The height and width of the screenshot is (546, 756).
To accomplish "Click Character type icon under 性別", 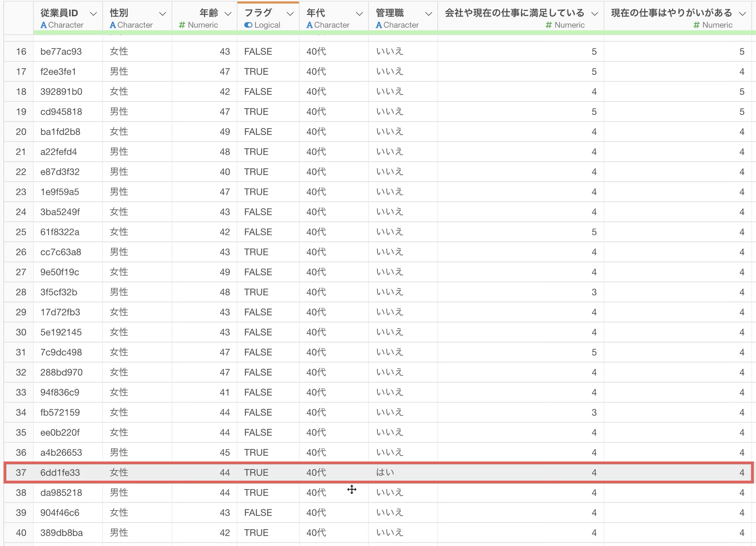I will click(113, 25).
